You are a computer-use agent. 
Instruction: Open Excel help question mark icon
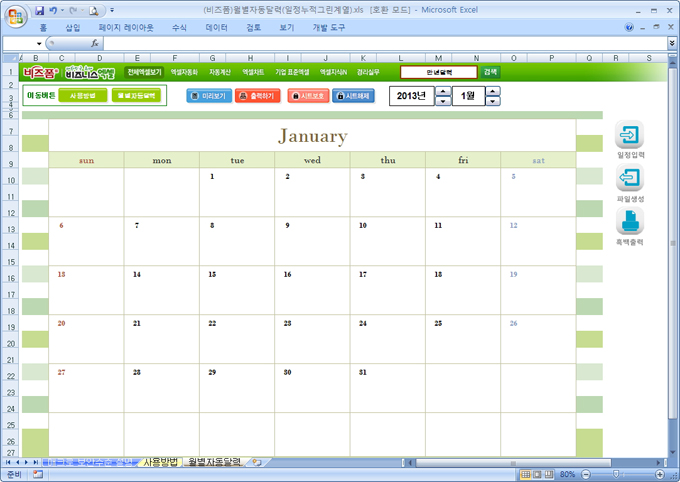[x=629, y=27]
